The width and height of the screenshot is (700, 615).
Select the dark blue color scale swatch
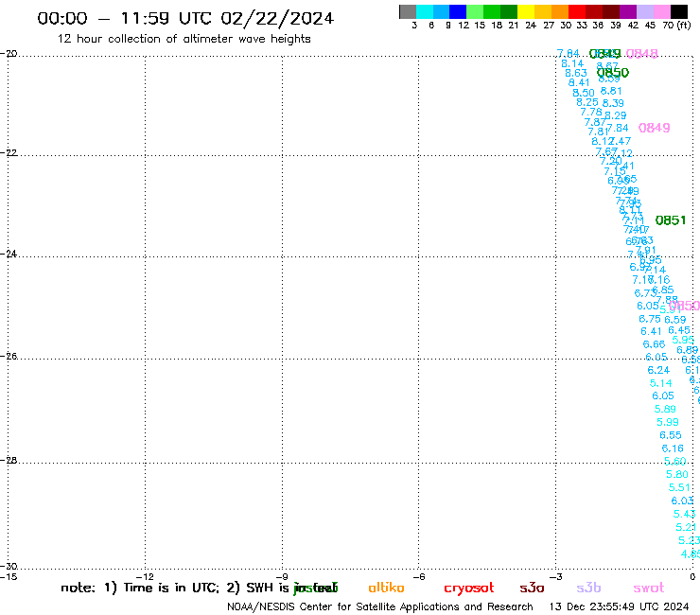(458, 11)
